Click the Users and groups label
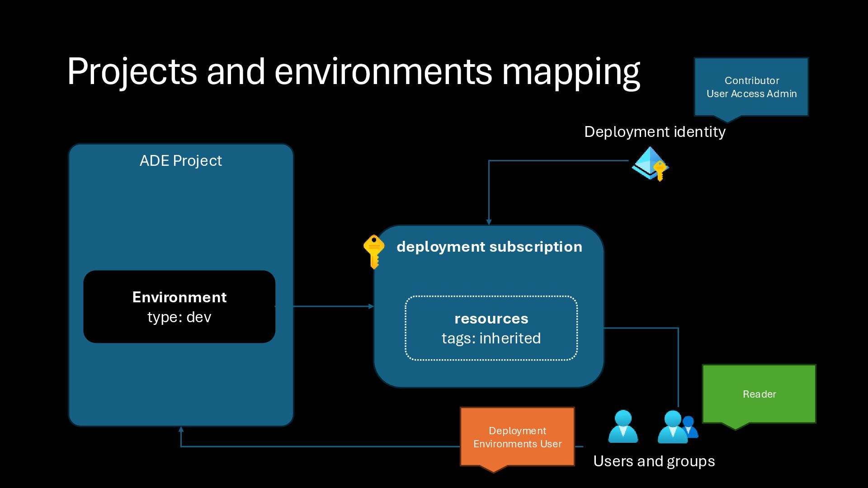The height and width of the screenshot is (488, 868). 654,461
